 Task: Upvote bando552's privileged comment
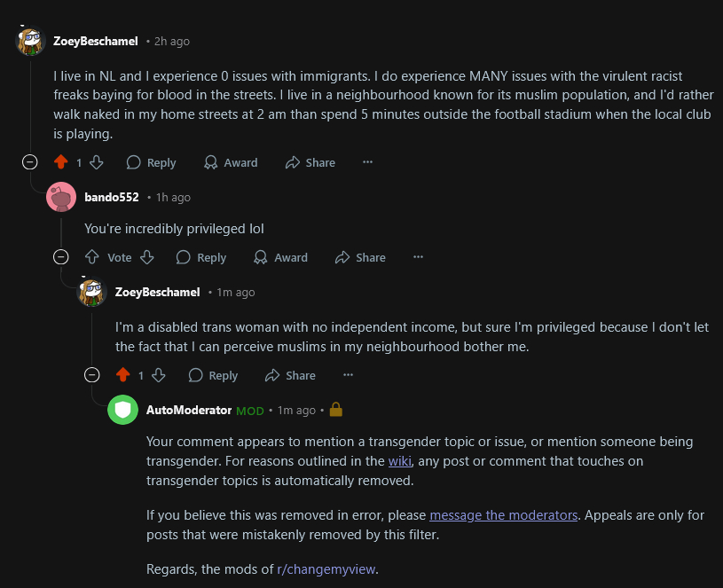(91, 257)
